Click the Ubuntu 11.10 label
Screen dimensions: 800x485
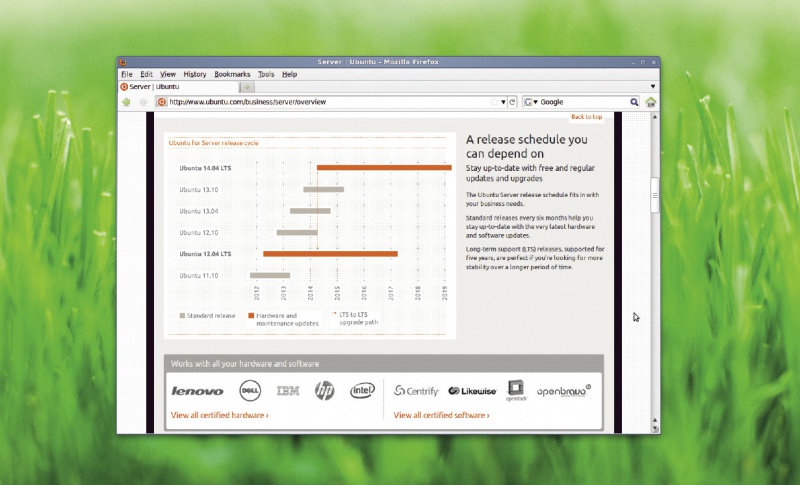[198, 275]
